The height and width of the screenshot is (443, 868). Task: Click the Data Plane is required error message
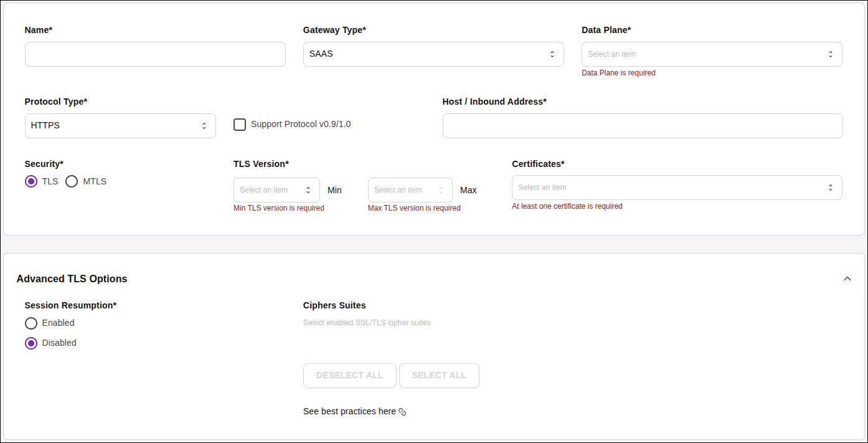pos(618,73)
